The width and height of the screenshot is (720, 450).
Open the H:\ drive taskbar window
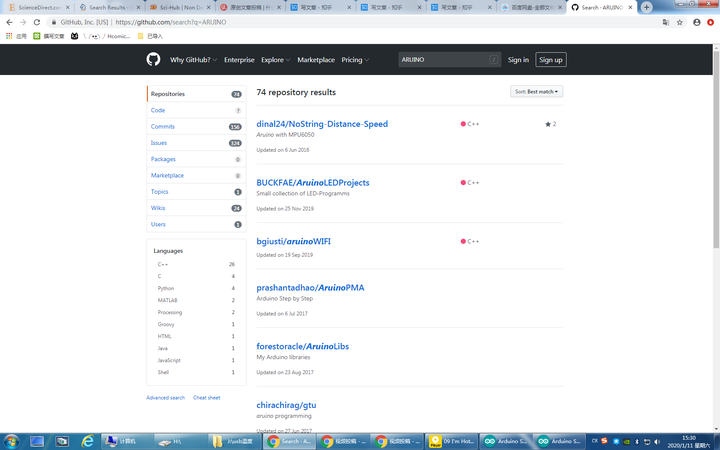(181, 441)
